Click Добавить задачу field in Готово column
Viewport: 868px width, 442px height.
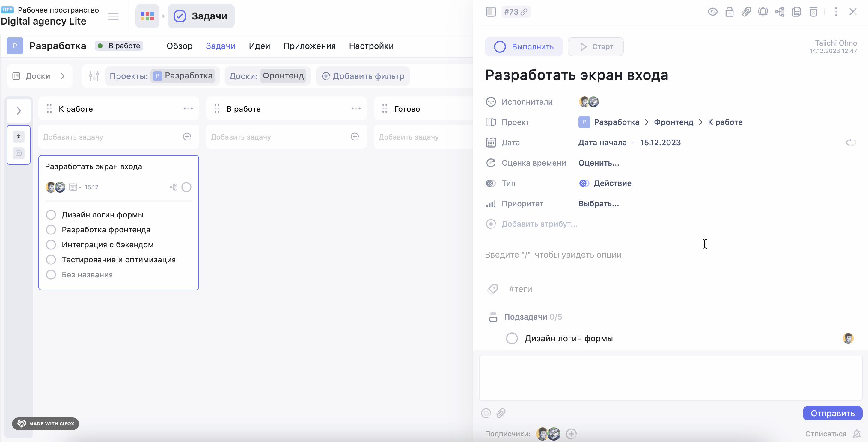(x=423, y=137)
